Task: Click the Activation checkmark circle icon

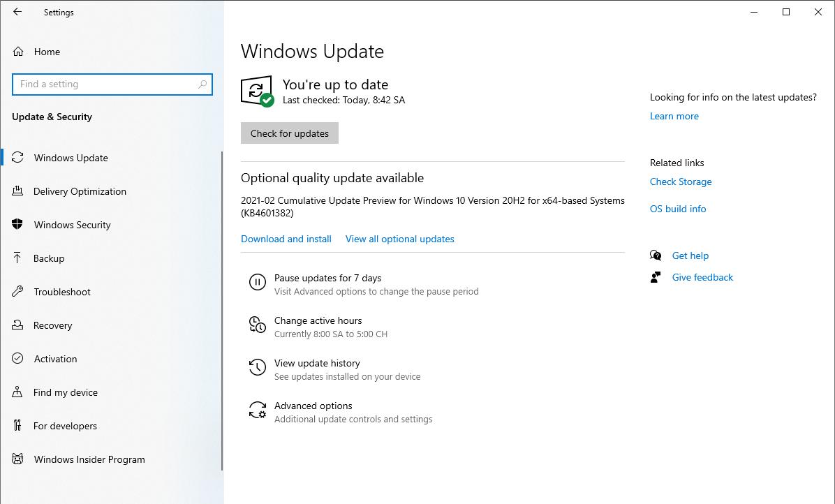Action: (x=17, y=358)
